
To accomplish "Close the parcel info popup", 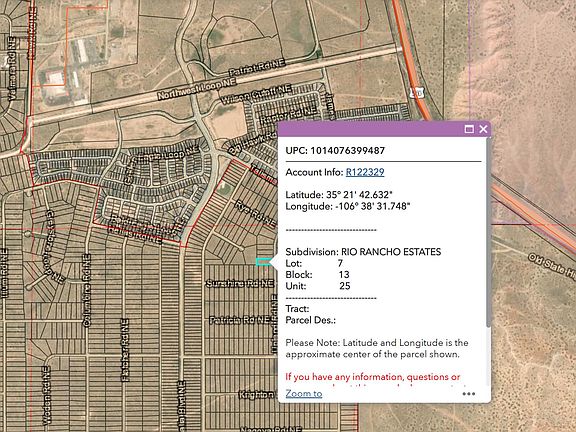I will 483,129.
